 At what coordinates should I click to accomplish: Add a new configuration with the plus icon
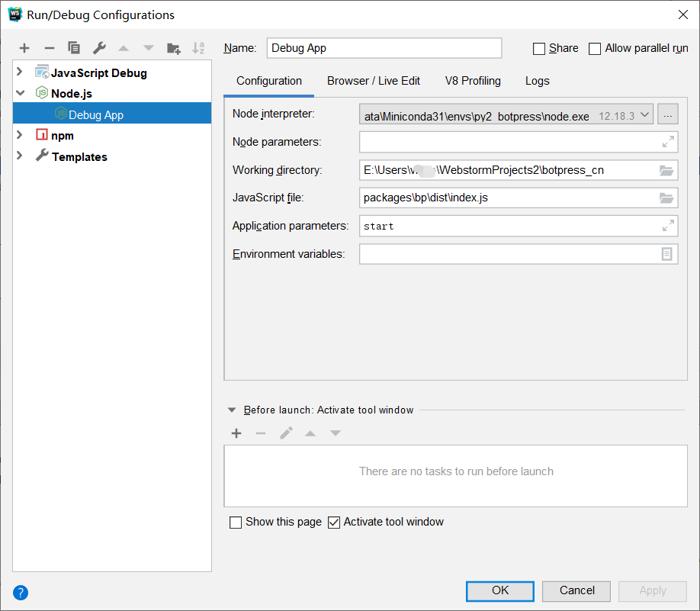(24, 48)
